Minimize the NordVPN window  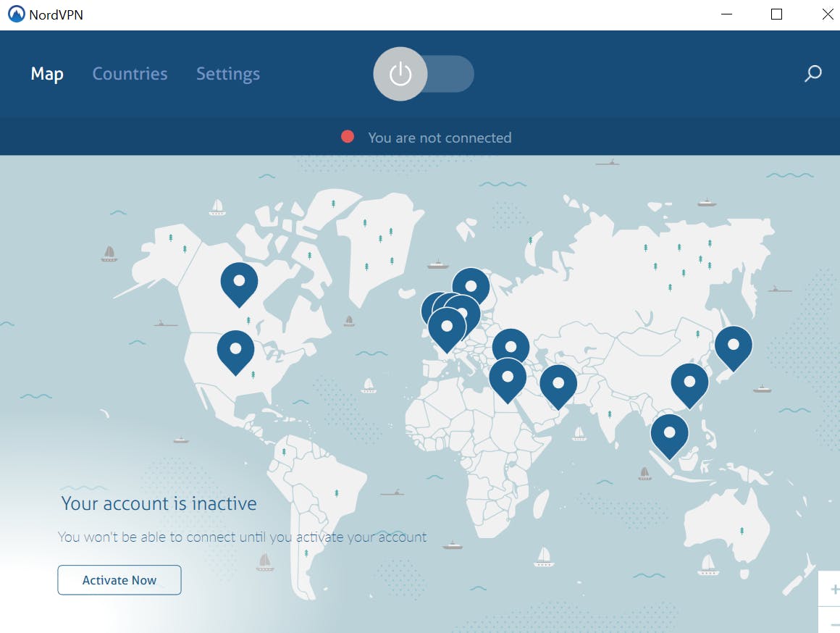point(726,14)
